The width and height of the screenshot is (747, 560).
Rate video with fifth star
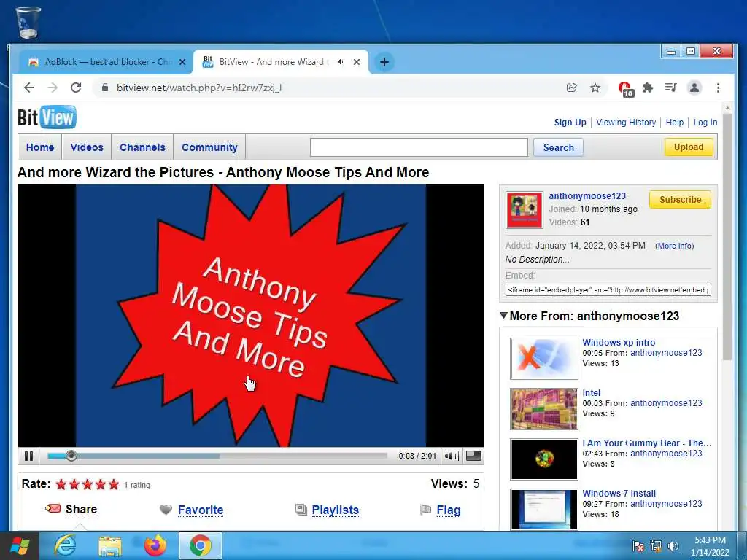[113, 485]
